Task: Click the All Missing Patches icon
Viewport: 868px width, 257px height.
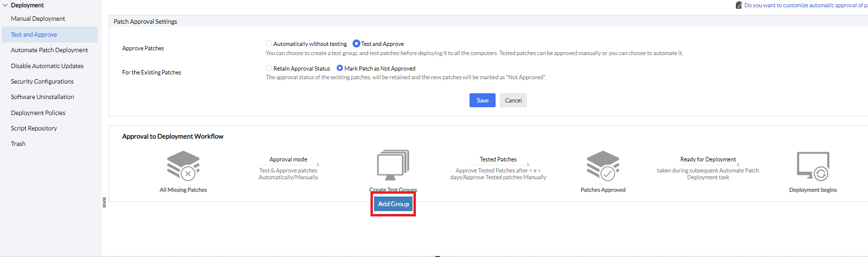Action: pos(183,166)
